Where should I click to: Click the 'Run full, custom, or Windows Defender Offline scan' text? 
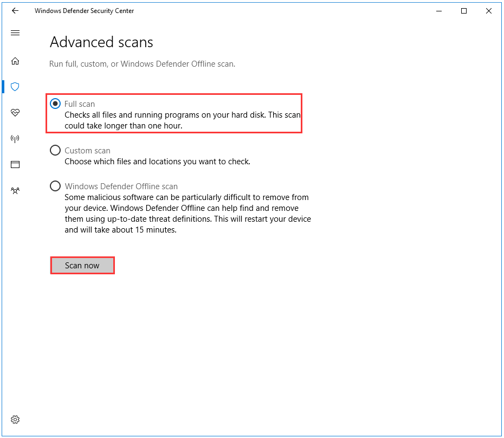[x=142, y=64]
